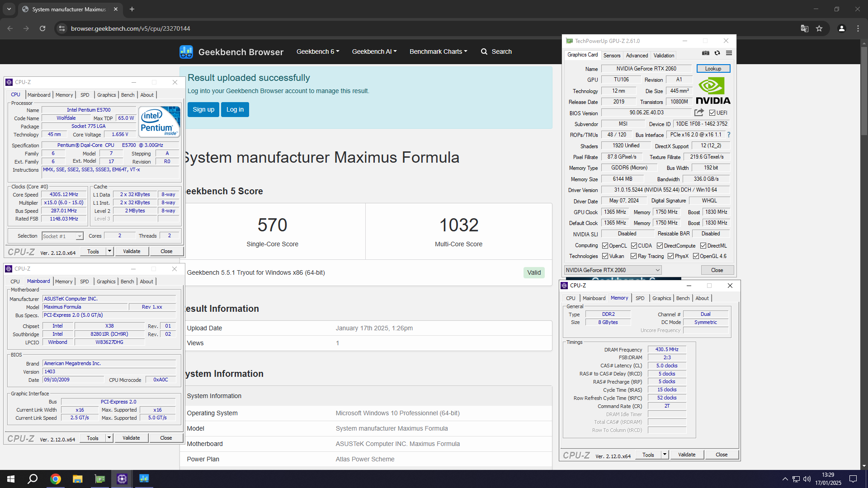Image resolution: width=868 pixels, height=488 pixels.
Task: Toggle UEFI checkbox in GPU-Z
Action: (x=712, y=113)
